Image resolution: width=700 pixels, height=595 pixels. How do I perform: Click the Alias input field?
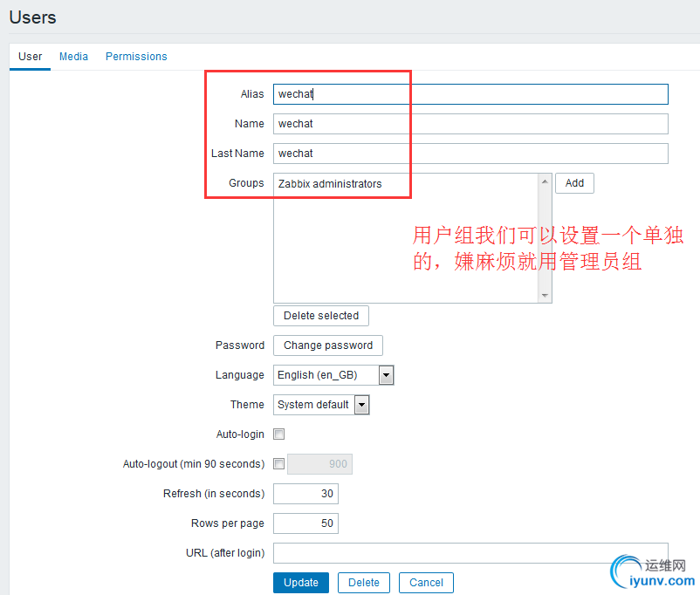pos(470,94)
